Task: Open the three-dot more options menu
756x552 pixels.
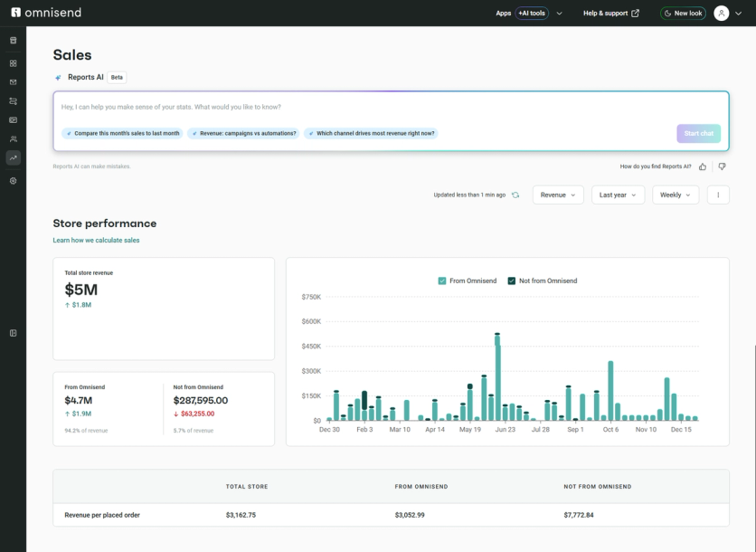Action: click(718, 195)
